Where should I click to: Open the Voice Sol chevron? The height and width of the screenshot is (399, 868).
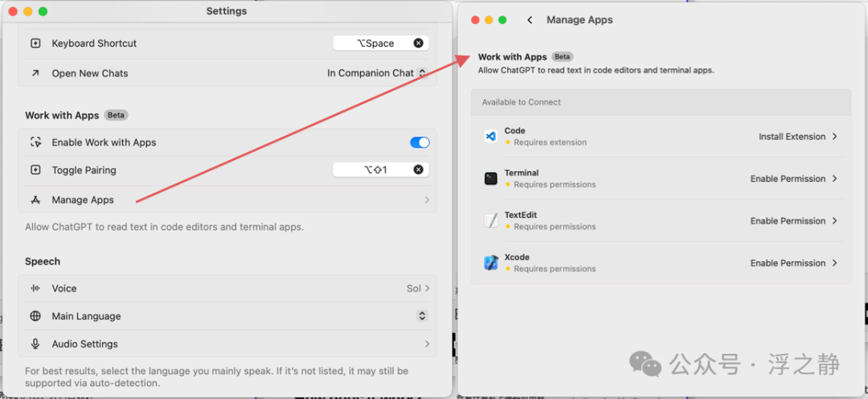point(427,288)
